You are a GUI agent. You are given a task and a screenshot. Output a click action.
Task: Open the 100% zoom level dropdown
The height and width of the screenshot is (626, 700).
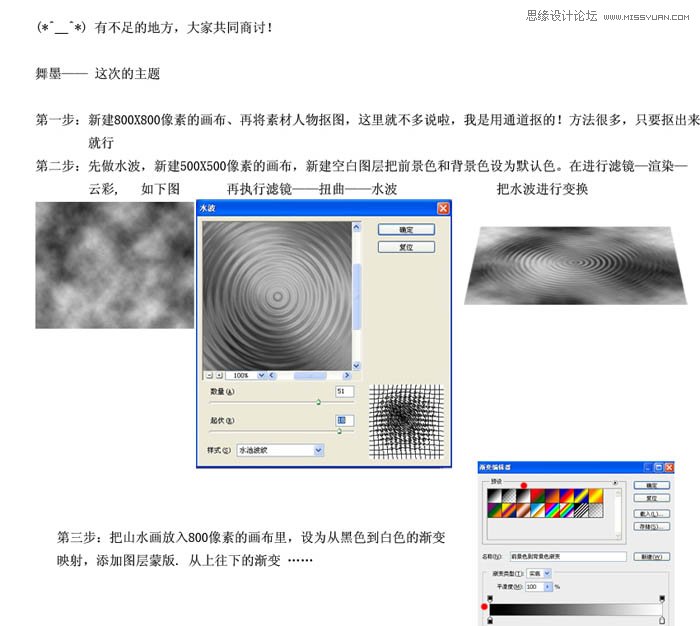click(262, 375)
